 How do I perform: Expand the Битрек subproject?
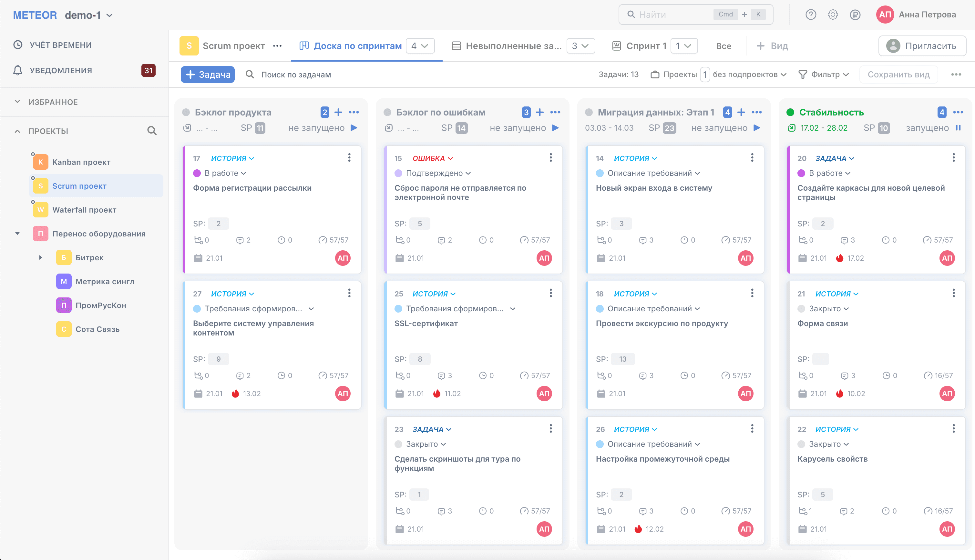pos(40,257)
